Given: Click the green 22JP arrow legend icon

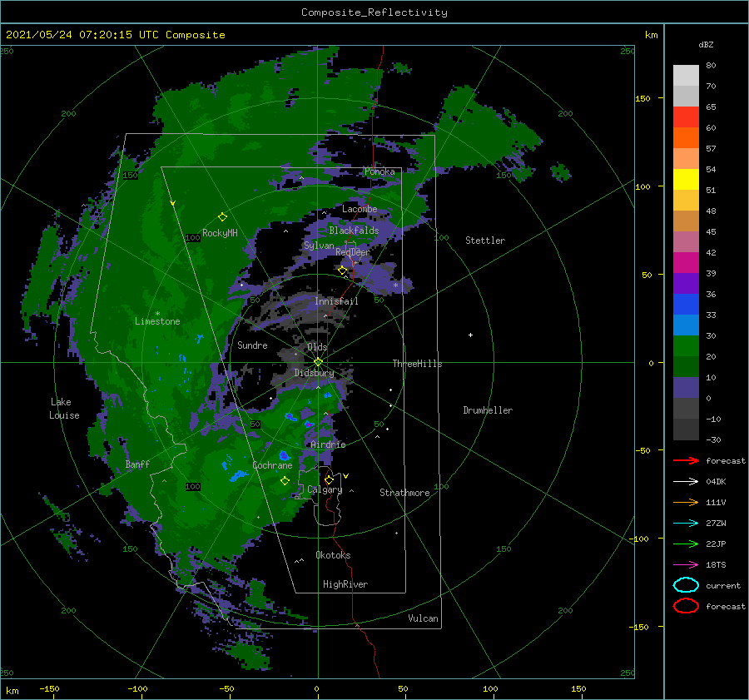Looking at the screenshot, I should click(x=686, y=544).
